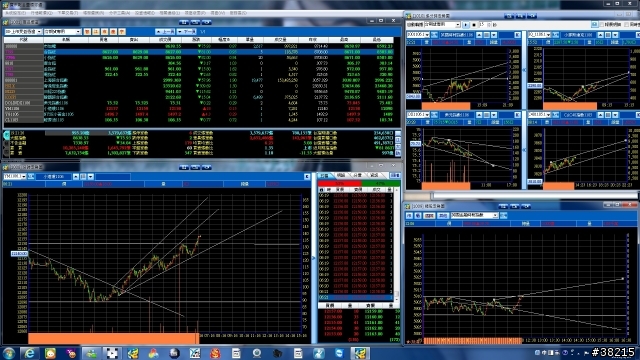Sort quotes by the 漲跌 column header

coord(196,40)
